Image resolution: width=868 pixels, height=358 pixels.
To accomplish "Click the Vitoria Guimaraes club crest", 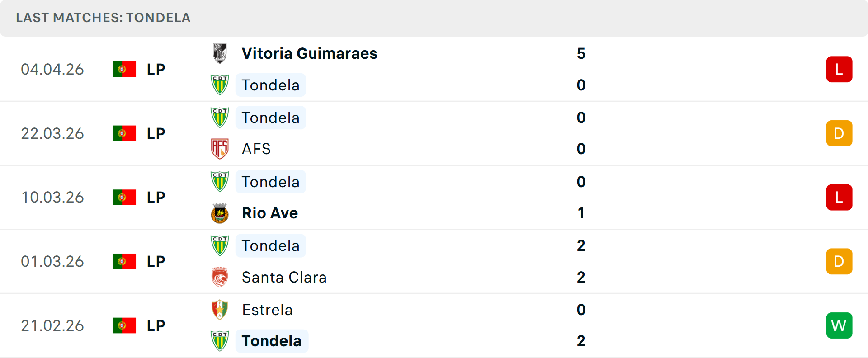I will pos(220,53).
